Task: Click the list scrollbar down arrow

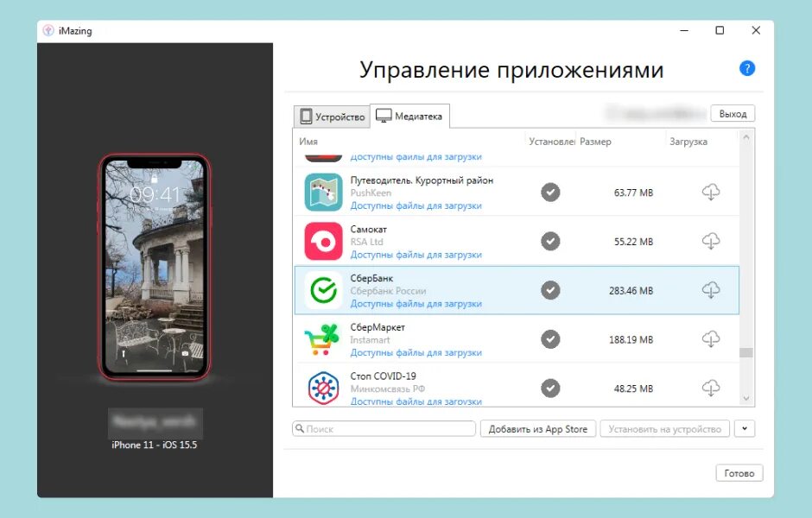Action: 746,399
